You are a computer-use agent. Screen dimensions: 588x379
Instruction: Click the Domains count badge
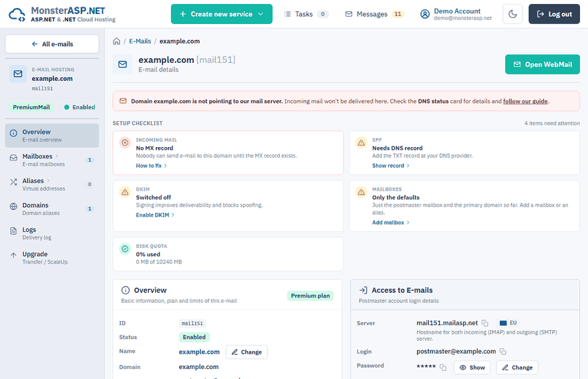coord(90,209)
